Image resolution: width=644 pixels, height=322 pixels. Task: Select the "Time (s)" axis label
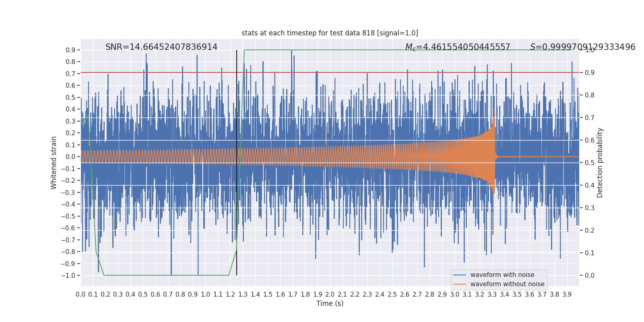[330, 303]
